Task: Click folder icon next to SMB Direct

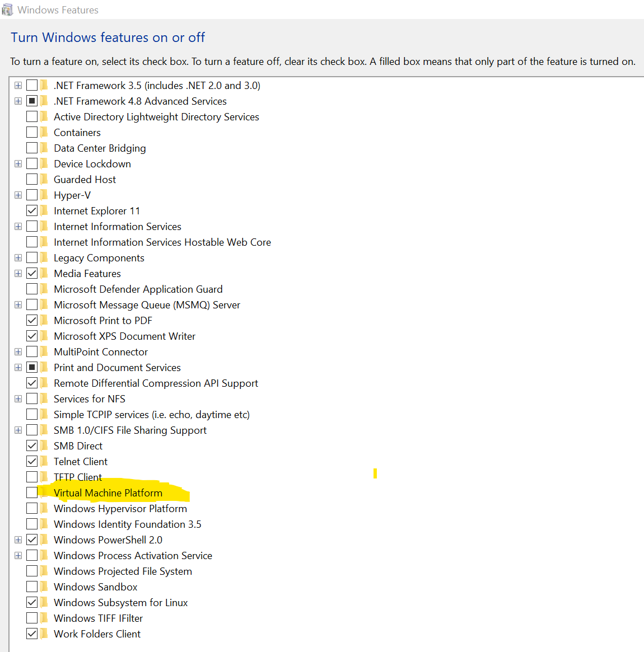Action: (44, 445)
